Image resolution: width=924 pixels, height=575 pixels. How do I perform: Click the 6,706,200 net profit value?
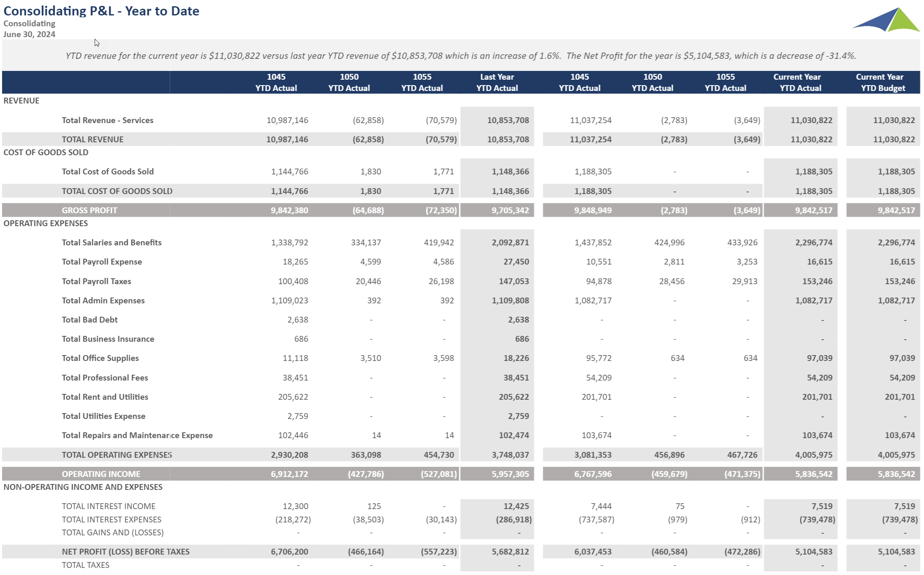click(289, 552)
